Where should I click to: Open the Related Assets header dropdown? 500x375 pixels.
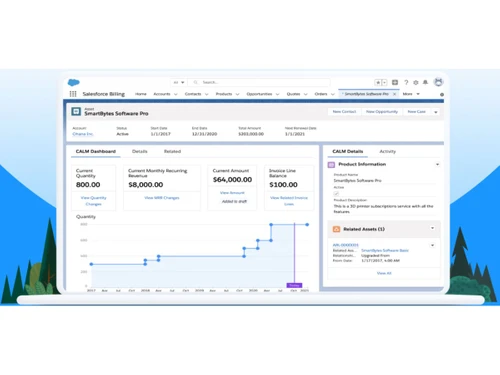[x=432, y=228]
